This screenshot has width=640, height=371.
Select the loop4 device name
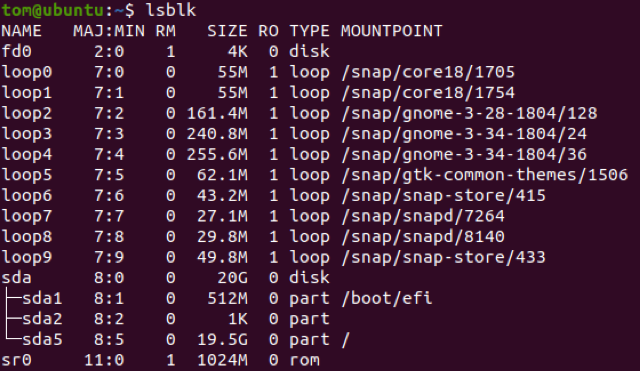tap(27, 154)
